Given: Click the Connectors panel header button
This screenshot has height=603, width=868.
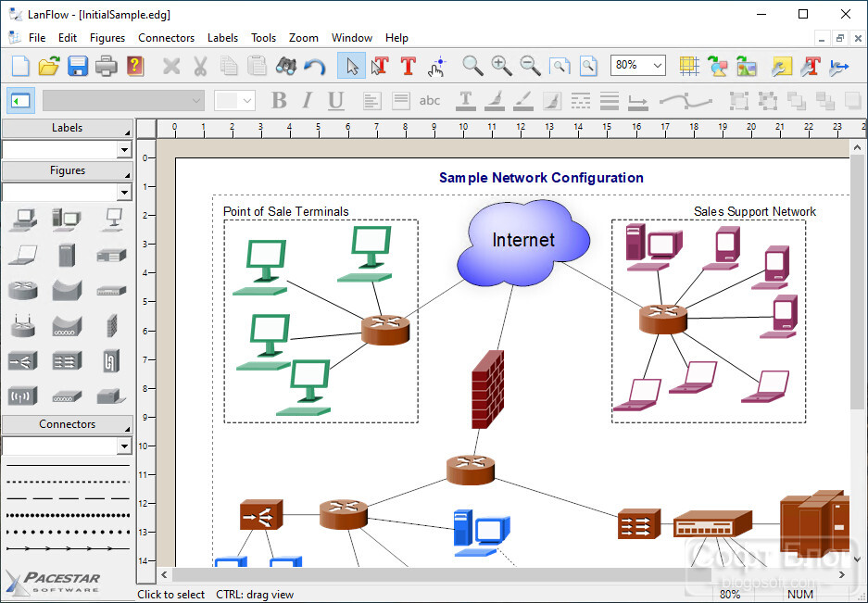Looking at the screenshot, I should pos(68,424).
